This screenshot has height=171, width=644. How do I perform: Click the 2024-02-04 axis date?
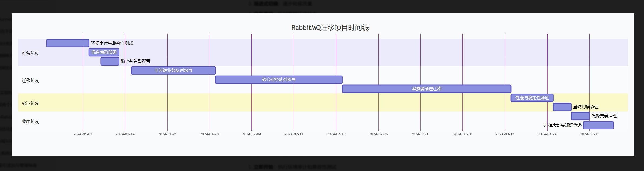pyautogui.click(x=252, y=134)
